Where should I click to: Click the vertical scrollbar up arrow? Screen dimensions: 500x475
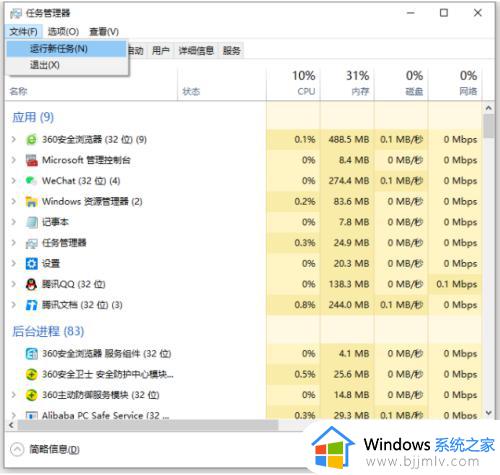click(489, 108)
